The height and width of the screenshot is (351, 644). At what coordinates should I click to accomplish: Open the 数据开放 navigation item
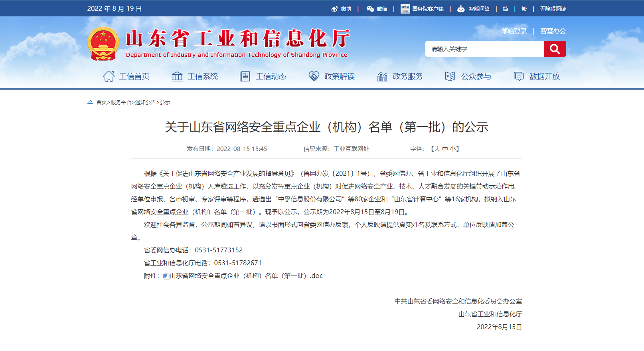point(544,76)
